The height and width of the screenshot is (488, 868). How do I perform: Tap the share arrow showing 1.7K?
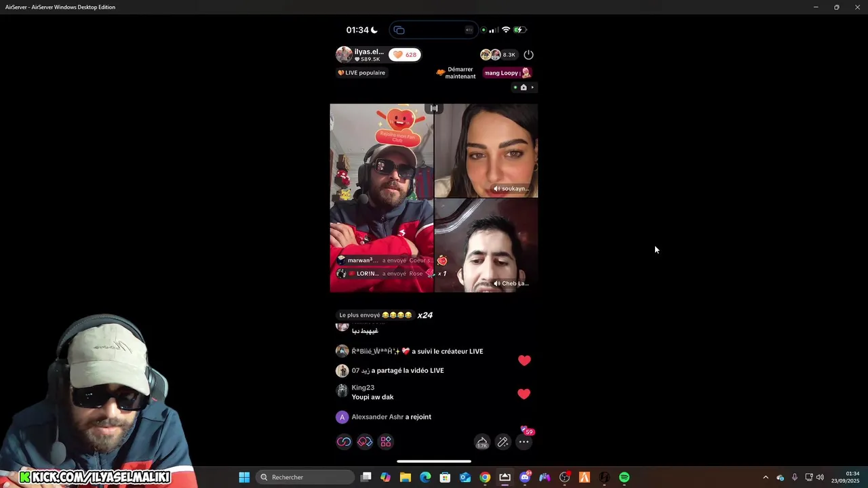pos(481,442)
